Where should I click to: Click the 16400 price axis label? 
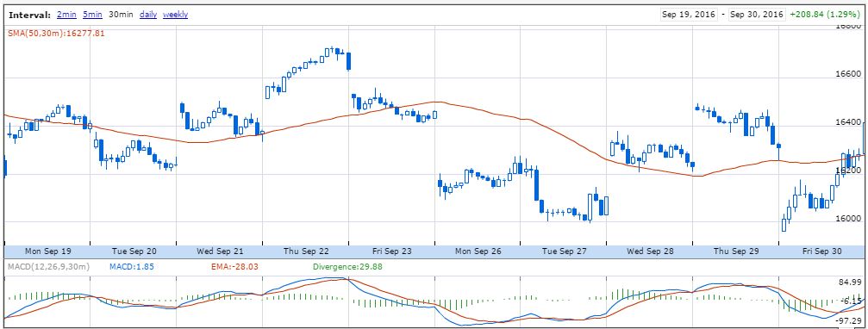(847, 122)
